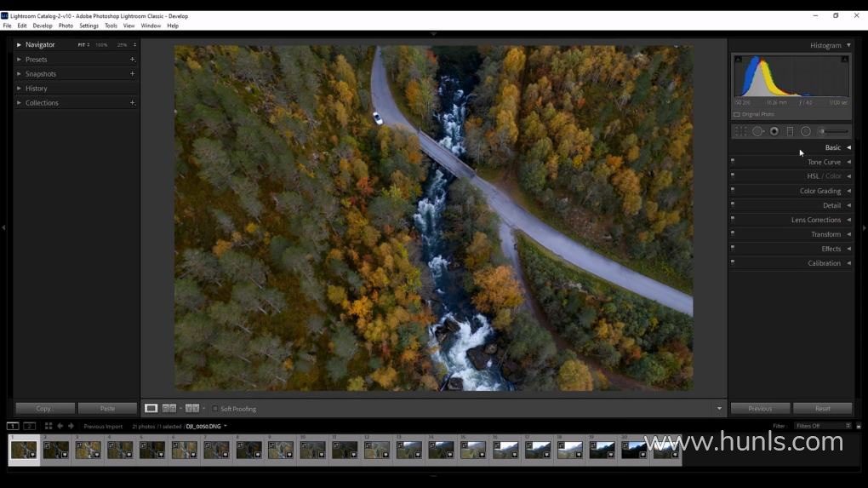Switch to Before/After top-bottom view icon

coord(192,408)
